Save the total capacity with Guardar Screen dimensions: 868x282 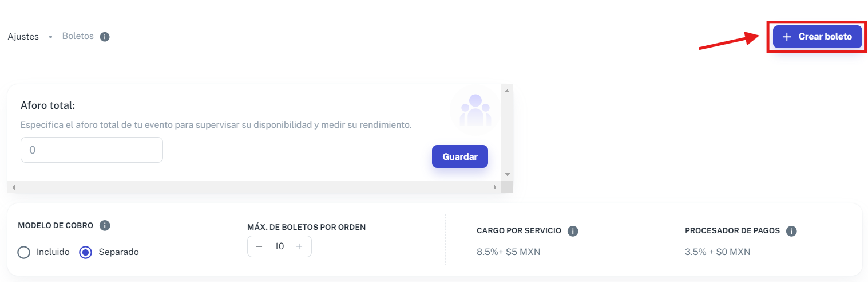tap(460, 156)
